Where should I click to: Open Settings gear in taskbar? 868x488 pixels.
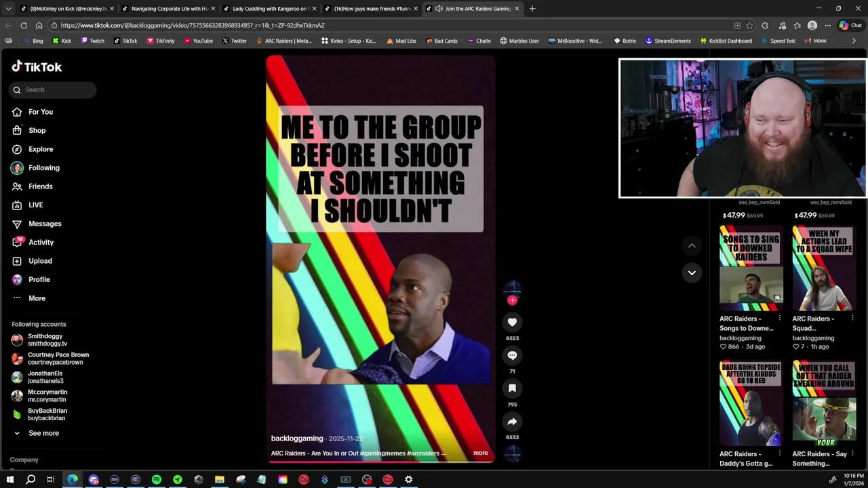(408, 479)
